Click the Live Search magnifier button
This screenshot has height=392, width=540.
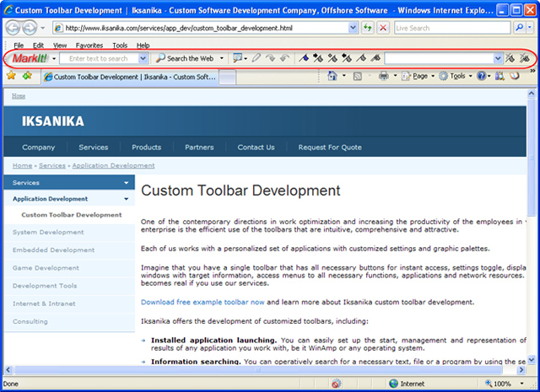[x=519, y=28]
